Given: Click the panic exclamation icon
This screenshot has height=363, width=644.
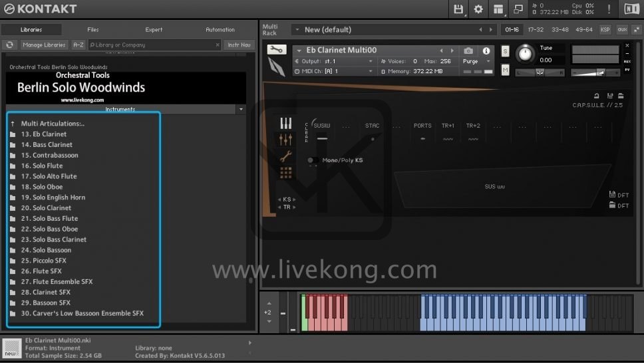Looking at the screenshot, I should (x=609, y=9).
